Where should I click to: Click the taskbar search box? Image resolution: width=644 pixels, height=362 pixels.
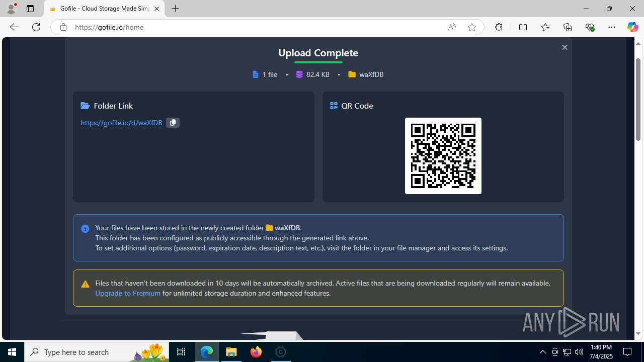pyautogui.click(x=97, y=352)
